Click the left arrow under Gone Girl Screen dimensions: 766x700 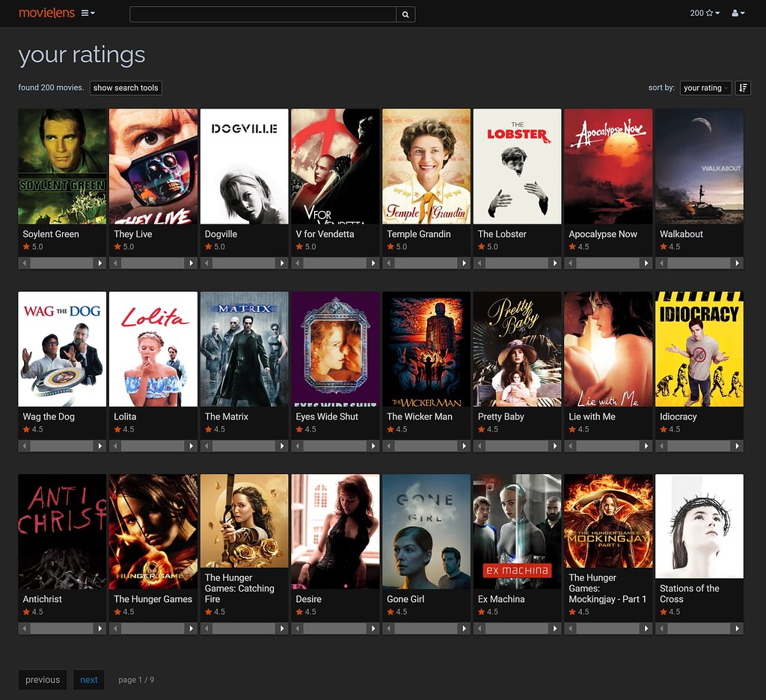click(389, 628)
